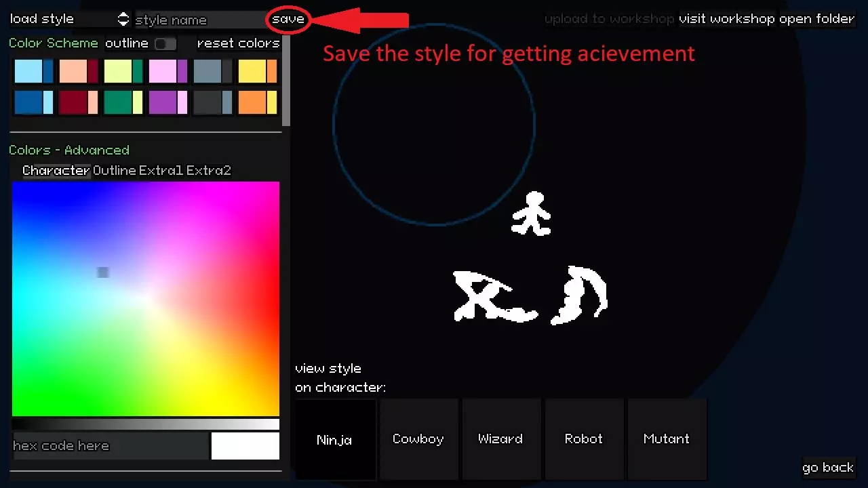
Task: Switch to the Outline color tab
Action: point(115,171)
